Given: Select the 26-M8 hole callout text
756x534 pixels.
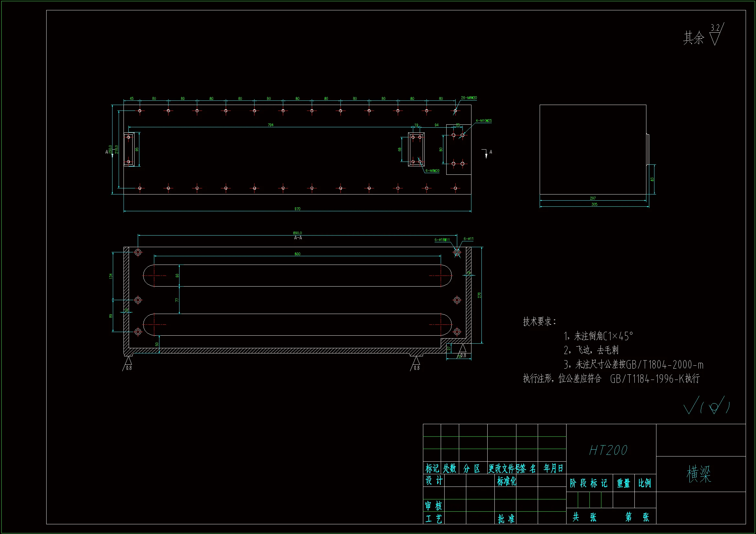Looking at the screenshot, I should pos(469,98).
